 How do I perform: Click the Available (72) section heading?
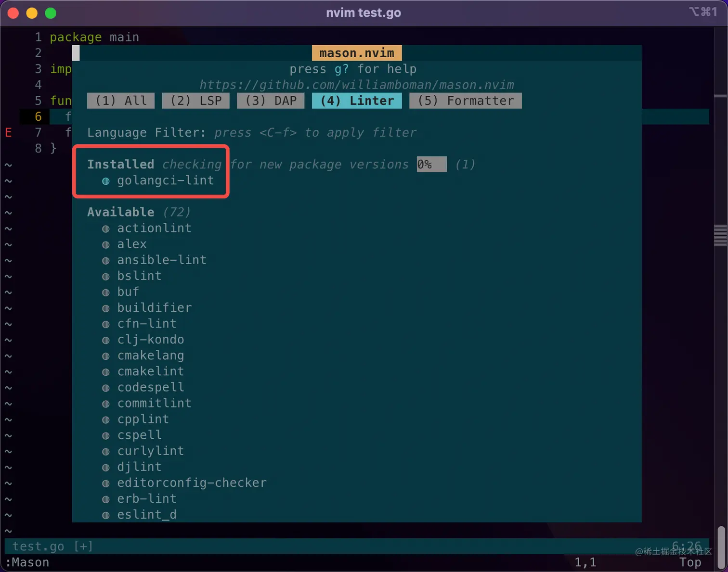[139, 212]
